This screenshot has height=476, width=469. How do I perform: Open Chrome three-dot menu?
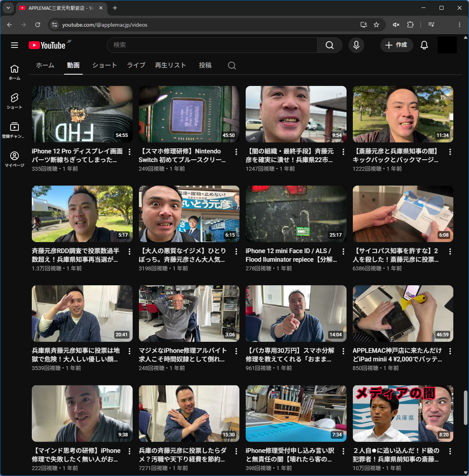(460, 25)
